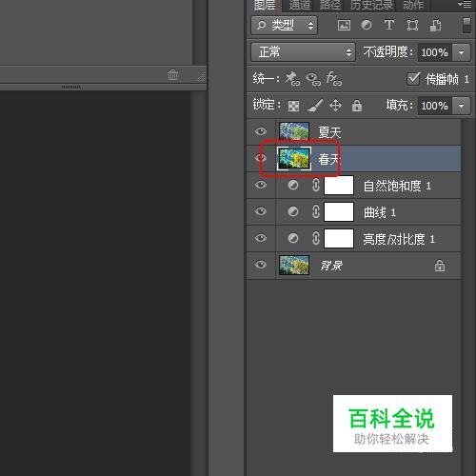Click the 不透明度 label
The image size is (476, 476).
pyautogui.click(x=387, y=51)
